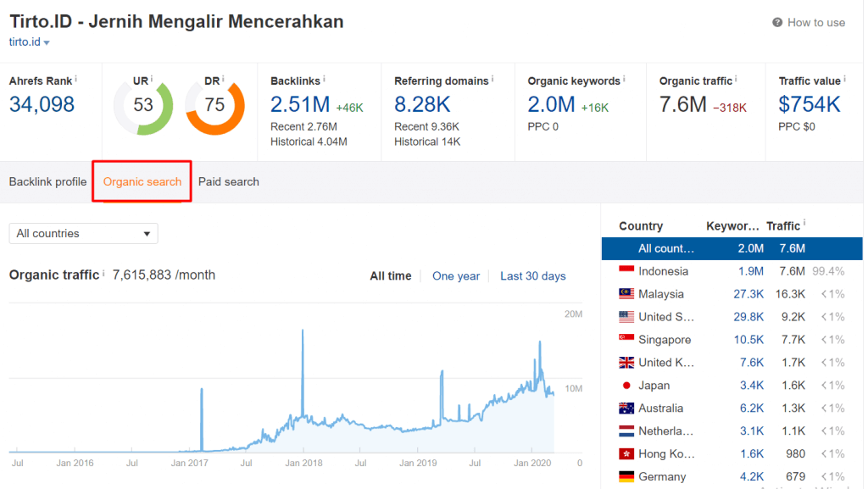Click info icon next to Ahrefs Rank
Viewport: 868px width, 489px height.
point(75,80)
